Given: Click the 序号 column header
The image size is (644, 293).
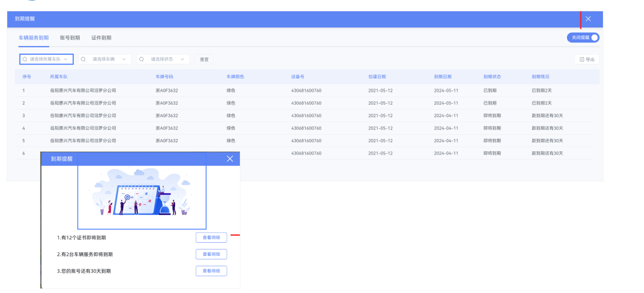Looking at the screenshot, I should (27, 77).
